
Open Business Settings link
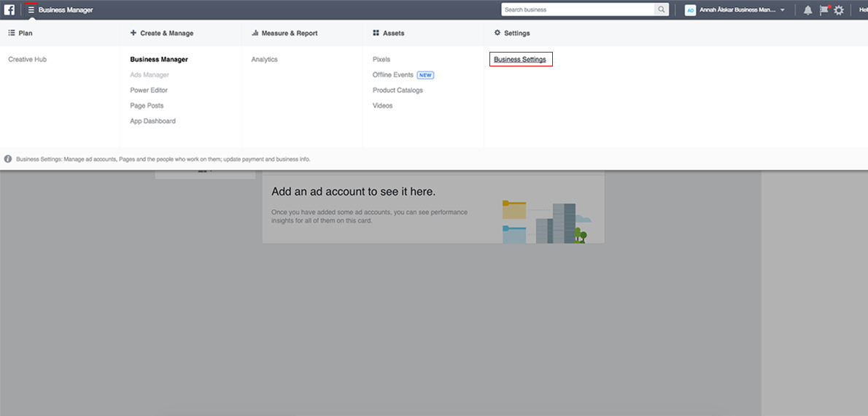[x=520, y=59]
